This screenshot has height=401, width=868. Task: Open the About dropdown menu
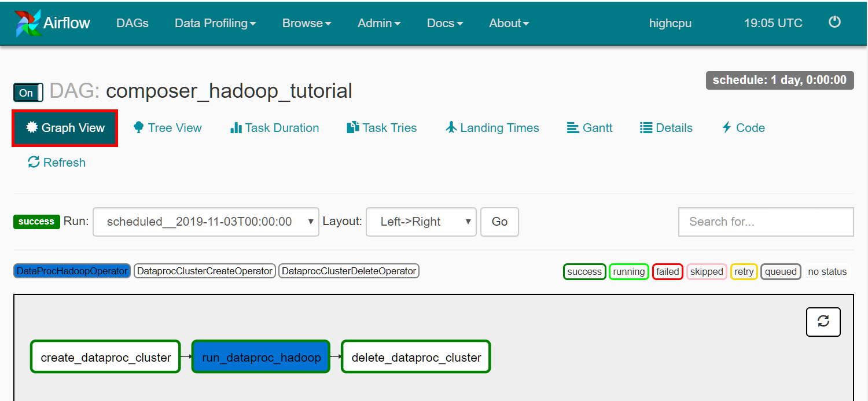pos(509,23)
